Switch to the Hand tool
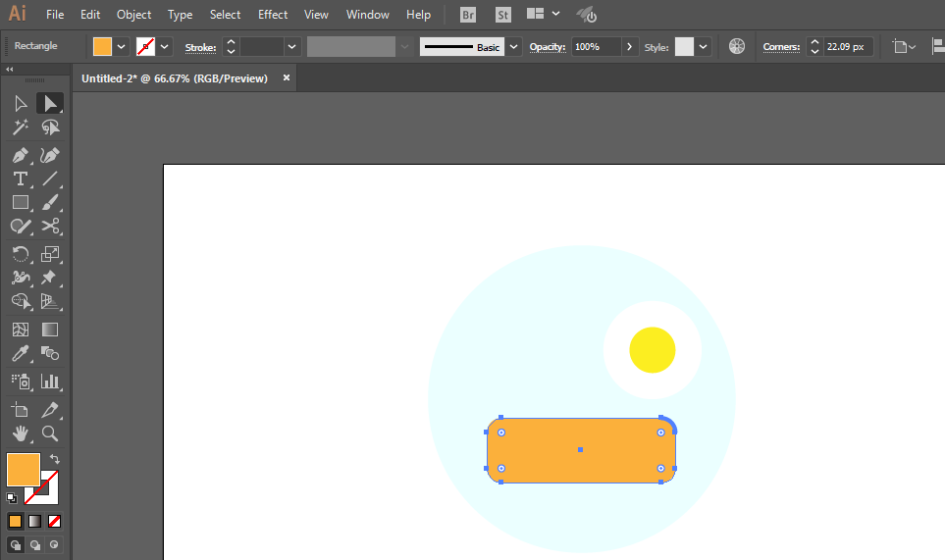 (x=20, y=433)
